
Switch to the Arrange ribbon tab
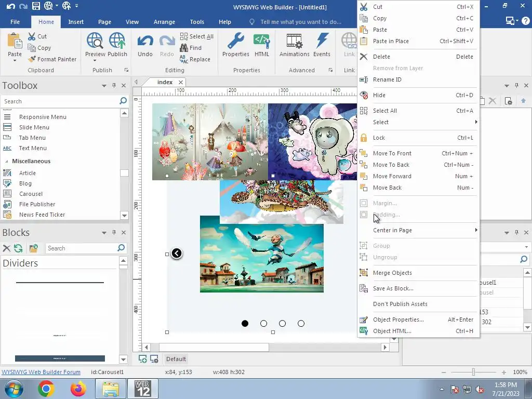click(x=164, y=22)
